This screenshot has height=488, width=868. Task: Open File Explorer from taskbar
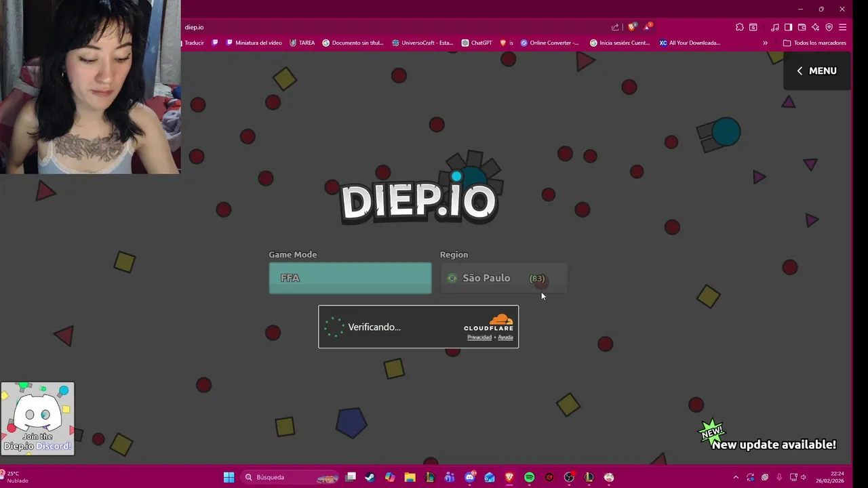point(410,477)
